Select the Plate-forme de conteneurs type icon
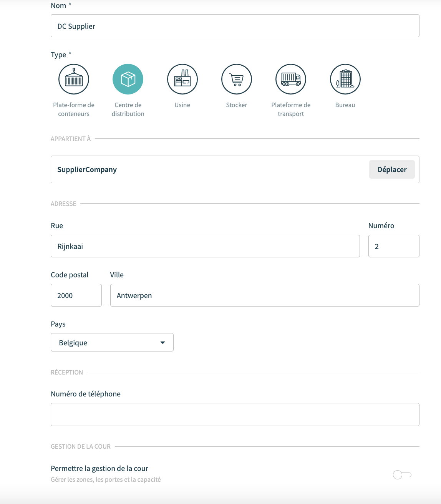Image resolution: width=441 pixels, height=504 pixels. (x=74, y=79)
